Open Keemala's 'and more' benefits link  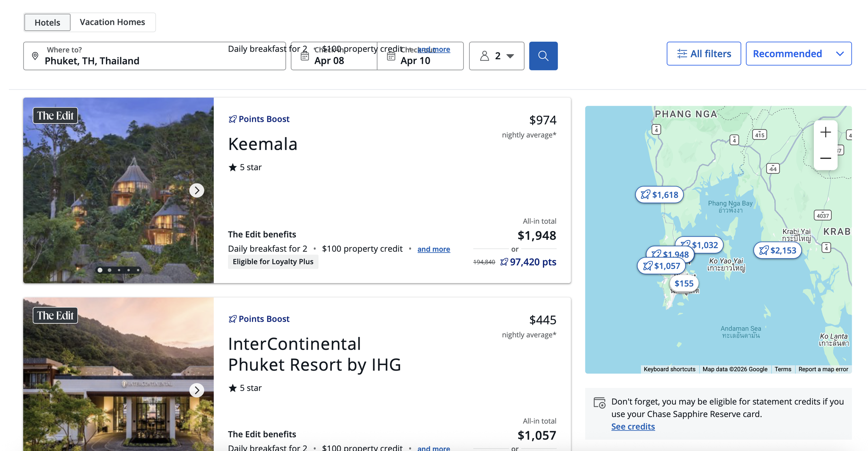433,249
